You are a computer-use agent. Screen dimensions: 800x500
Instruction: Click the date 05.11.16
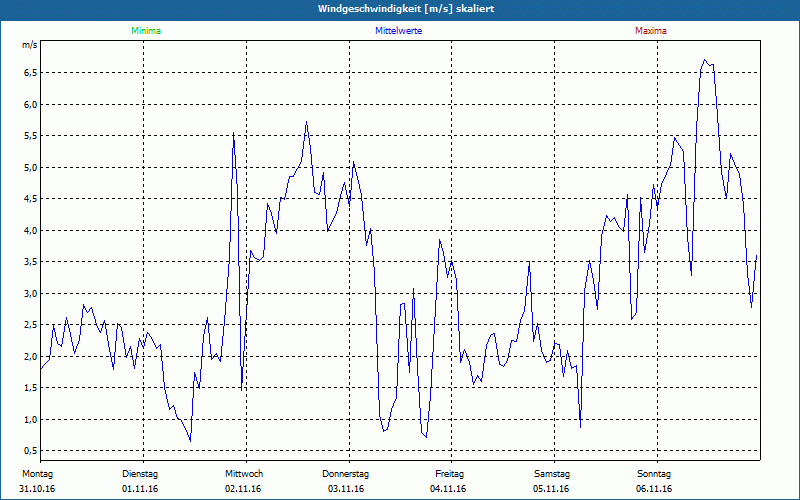click(551, 489)
